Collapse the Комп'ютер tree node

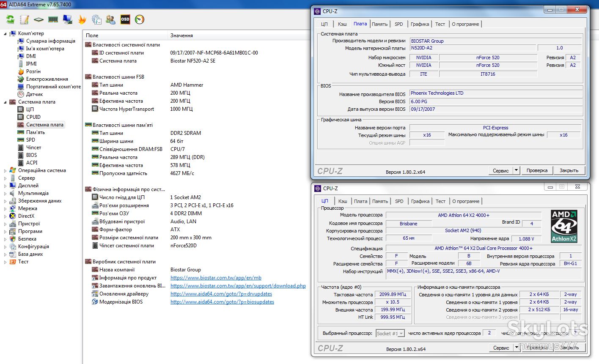5,33
